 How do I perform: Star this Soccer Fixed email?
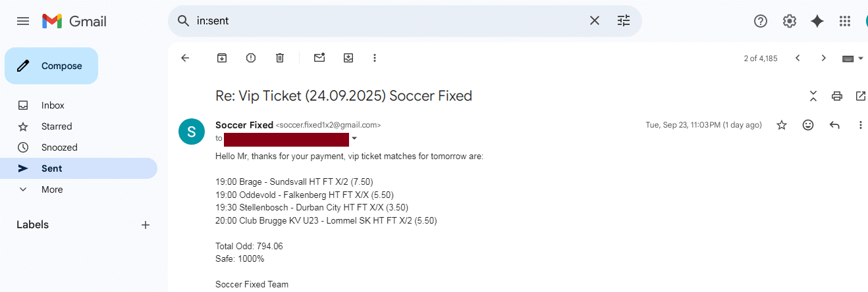pyautogui.click(x=782, y=125)
